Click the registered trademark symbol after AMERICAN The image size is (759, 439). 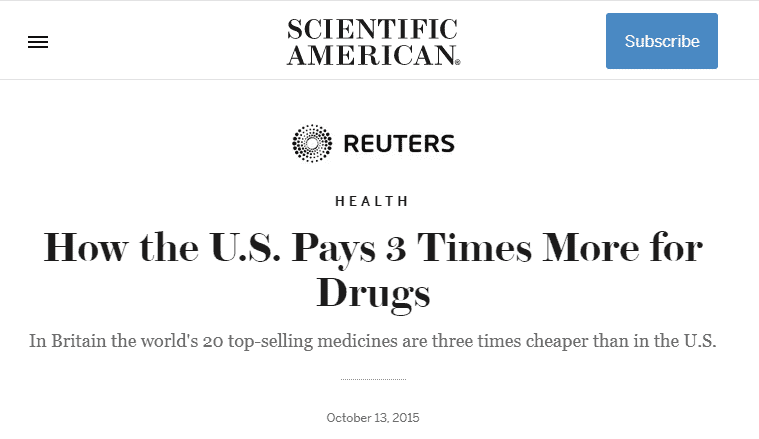tap(457, 62)
